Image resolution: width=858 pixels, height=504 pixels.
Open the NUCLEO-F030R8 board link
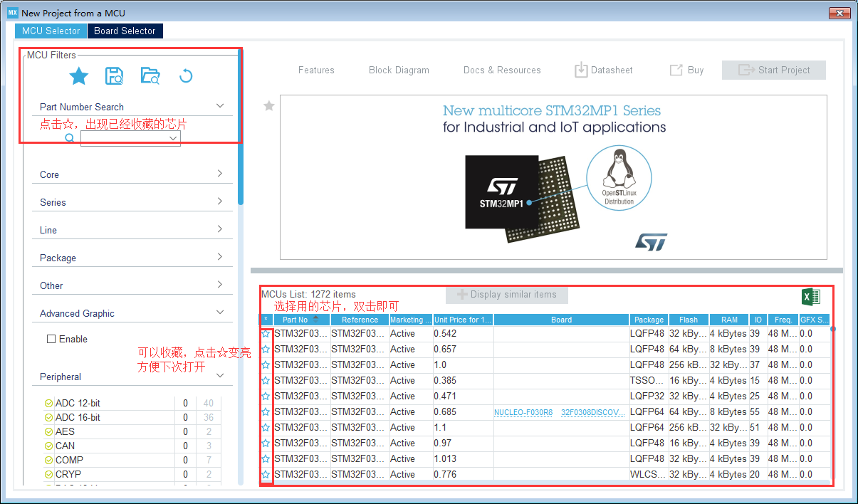pos(523,411)
